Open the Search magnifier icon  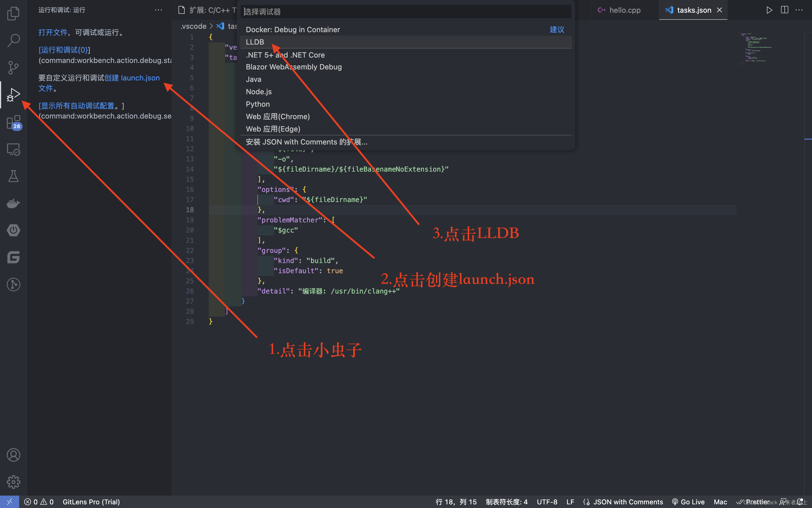point(14,40)
